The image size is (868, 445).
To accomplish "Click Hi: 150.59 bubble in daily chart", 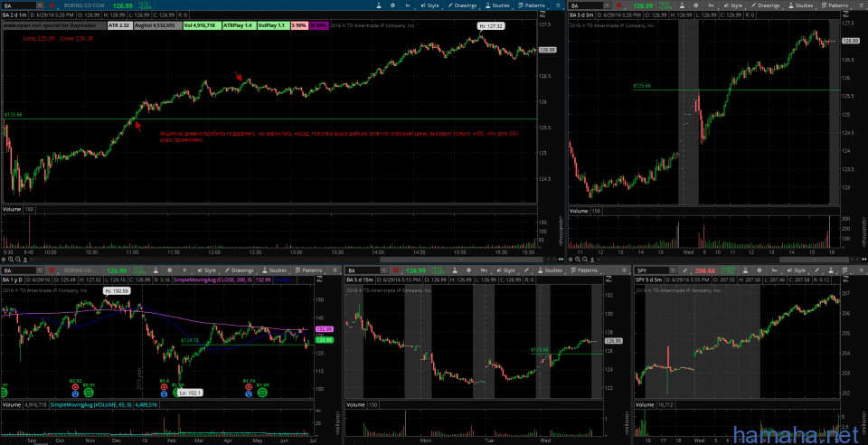I will [x=117, y=290].
